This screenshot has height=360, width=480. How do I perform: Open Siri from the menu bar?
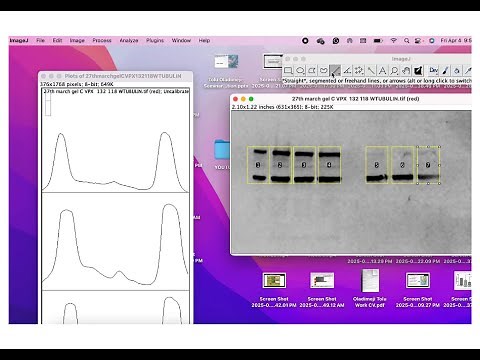432,40
